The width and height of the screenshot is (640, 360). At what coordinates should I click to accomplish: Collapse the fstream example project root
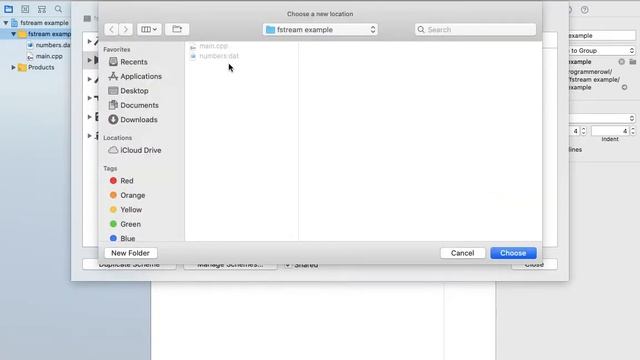(6, 23)
